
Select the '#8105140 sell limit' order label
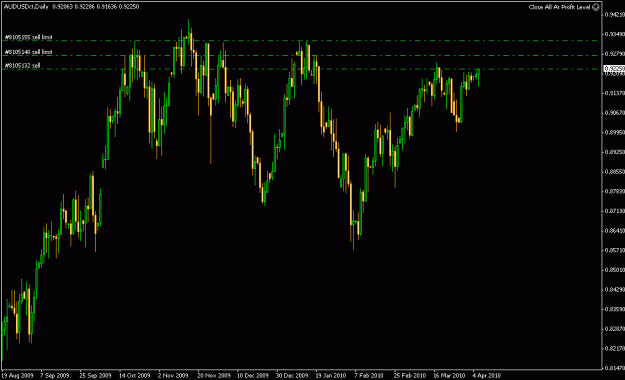pos(28,52)
